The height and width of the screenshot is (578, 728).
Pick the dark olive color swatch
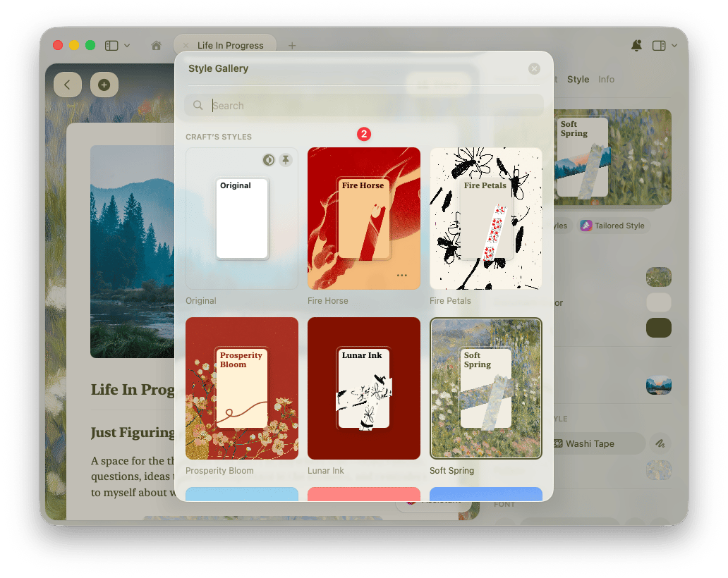click(x=658, y=328)
